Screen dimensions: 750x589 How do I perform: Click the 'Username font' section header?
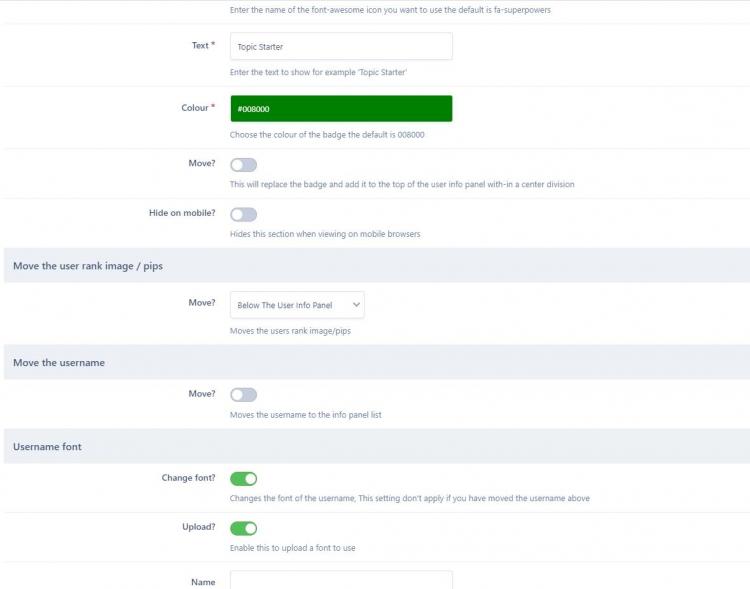[47, 447]
